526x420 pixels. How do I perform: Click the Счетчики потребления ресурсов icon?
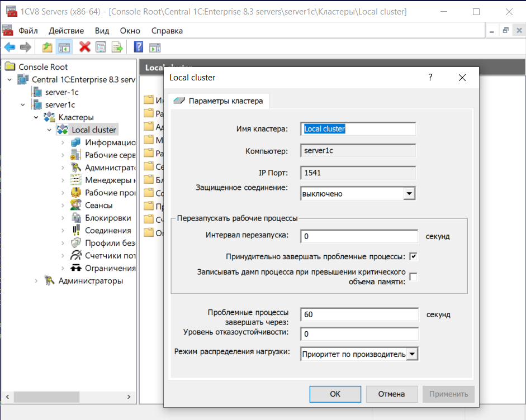[76, 255]
